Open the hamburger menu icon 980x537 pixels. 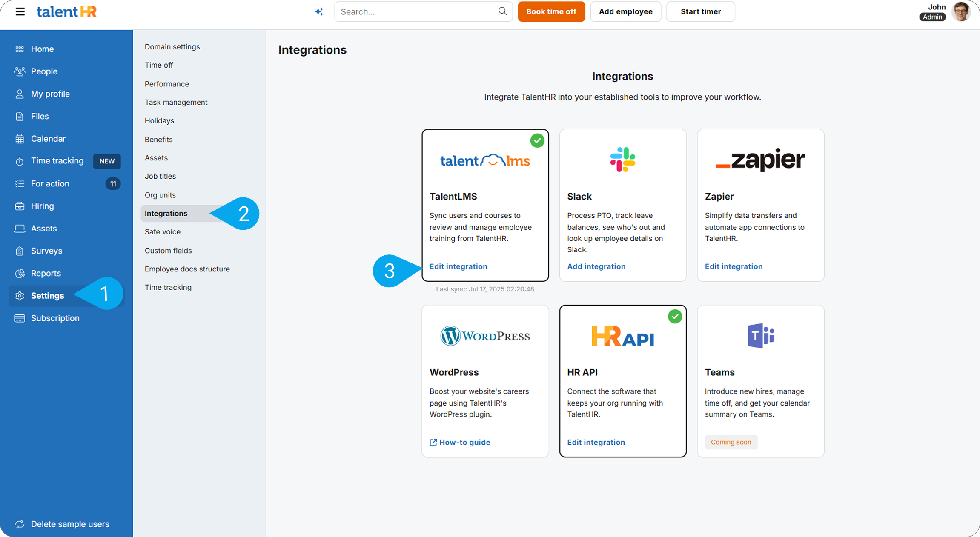pyautogui.click(x=20, y=11)
